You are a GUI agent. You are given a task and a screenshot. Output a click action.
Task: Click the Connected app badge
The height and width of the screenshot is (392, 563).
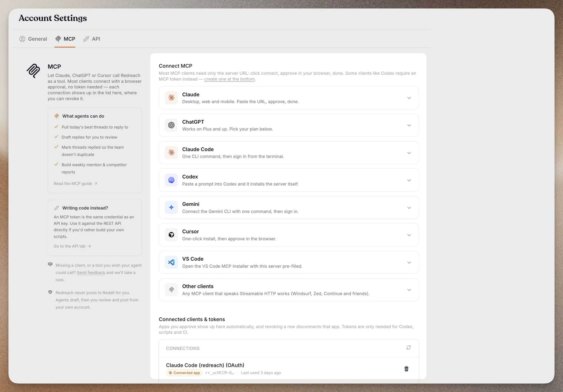[184, 373]
